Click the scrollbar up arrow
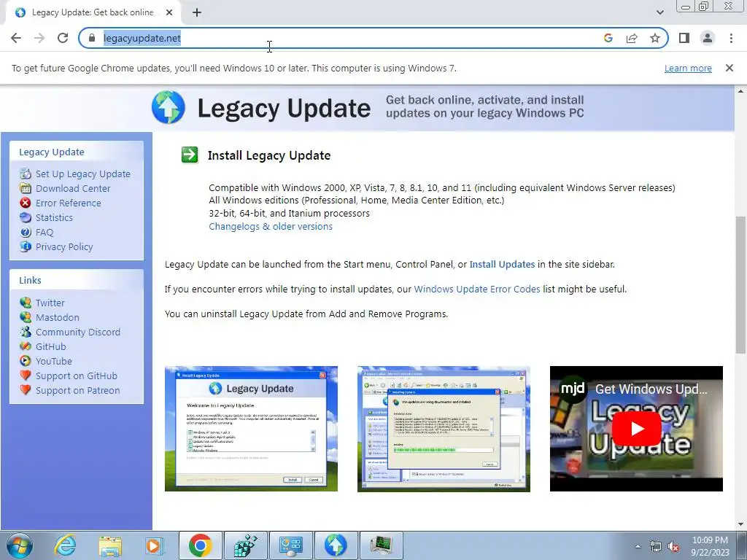Image resolution: width=747 pixels, height=560 pixels. click(741, 91)
